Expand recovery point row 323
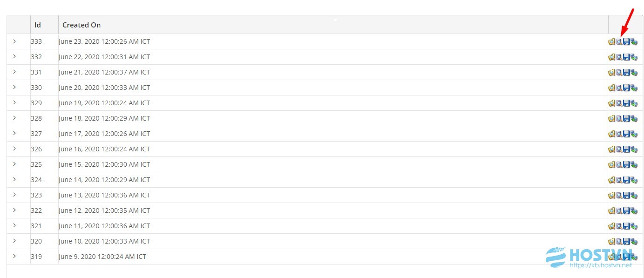This screenshot has height=278, width=644. pyautogui.click(x=14, y=195)
